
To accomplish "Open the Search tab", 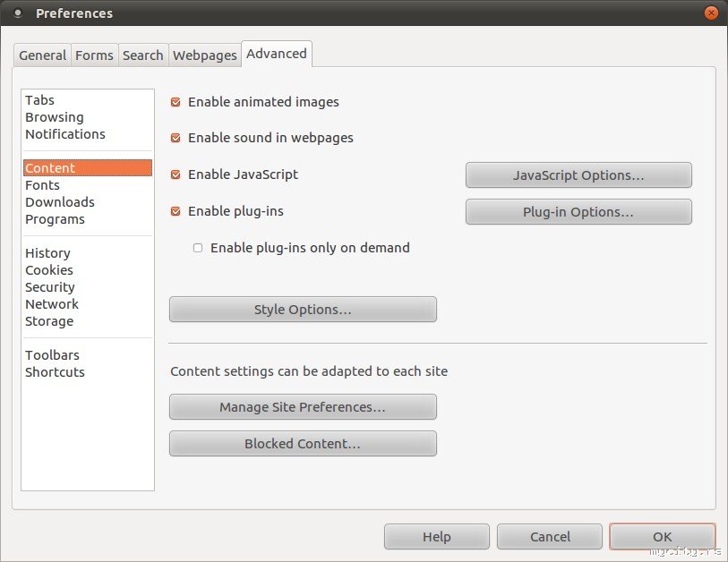I will pos(143,55).
